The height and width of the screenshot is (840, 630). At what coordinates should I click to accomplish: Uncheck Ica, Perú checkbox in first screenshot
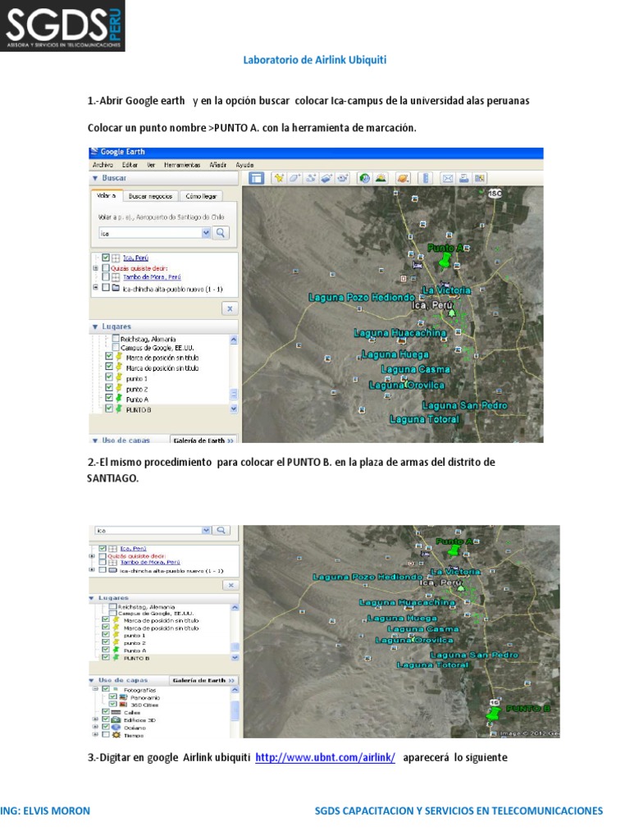coord(106,258)
